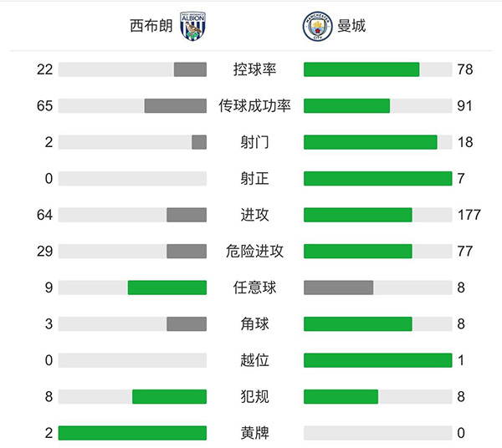
Task: Click West Brom's gray 传球成功率 bar
Action: (175, 106)
